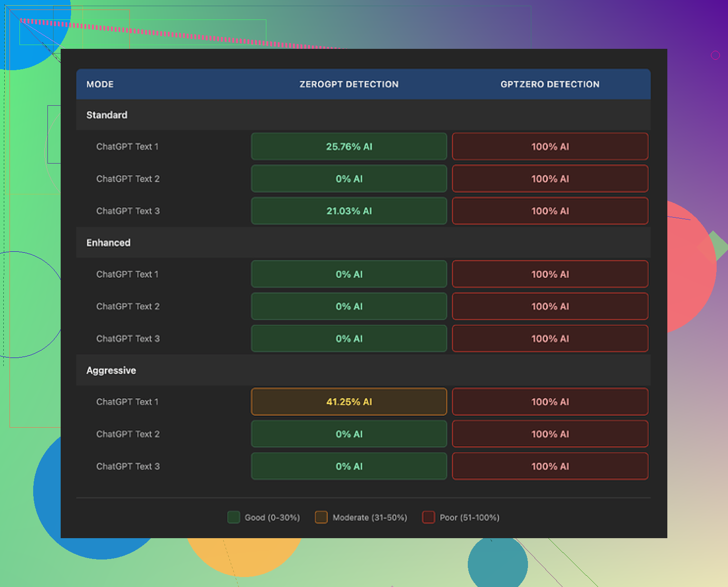The height and width of the screenshot is (587, 728).
Task: Click ZeroGPT 0% AI cell for Enhanced Text 2
Action: click(349, 307)
